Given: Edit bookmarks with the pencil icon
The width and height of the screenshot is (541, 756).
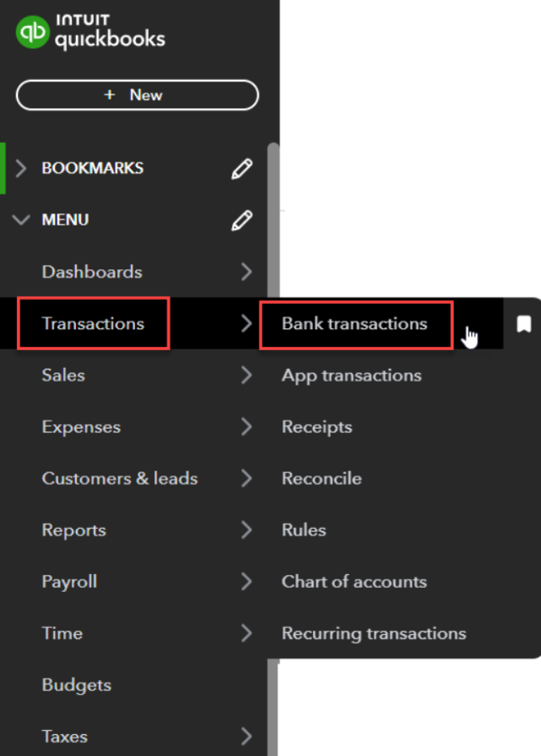Looking at the screenshot, I should pyautogui.click(x=242, y=168).
